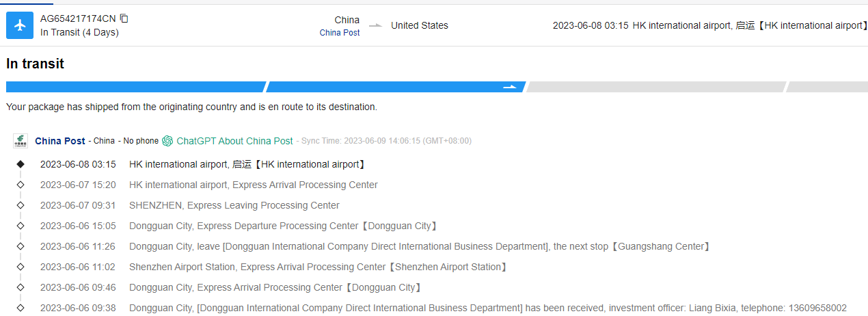Select the tracking number AG654217174CN text
Image resolution: width=868 pixels, height=316 pixels.
tap(78, 18)
